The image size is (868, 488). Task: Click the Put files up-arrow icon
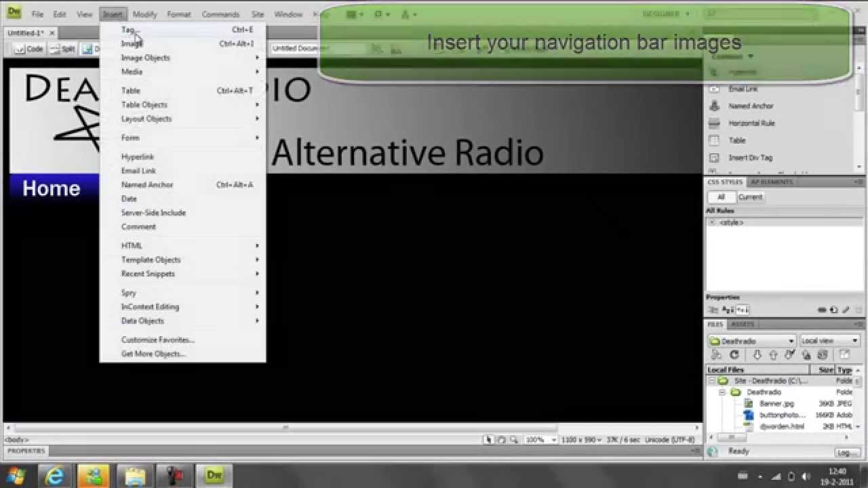pos(773,354)
